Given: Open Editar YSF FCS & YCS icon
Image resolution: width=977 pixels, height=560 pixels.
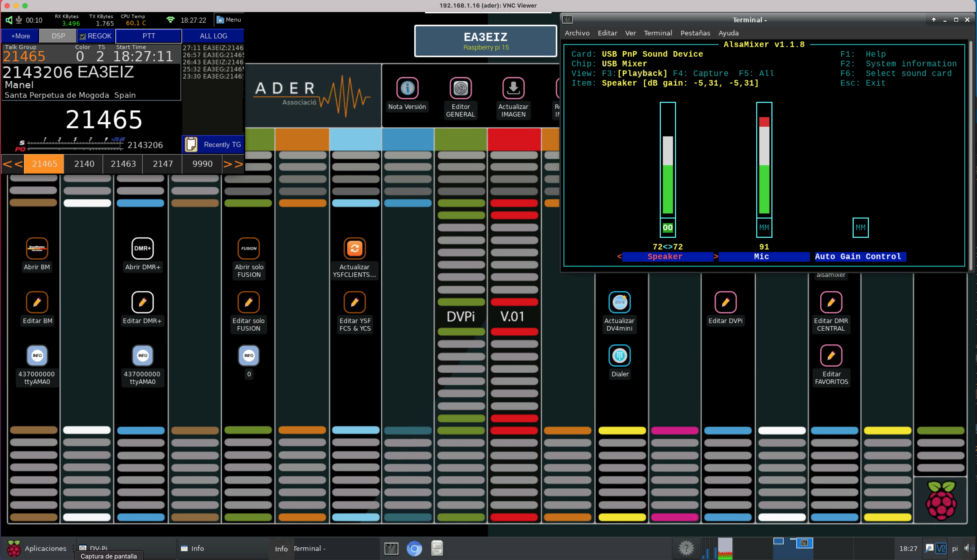Looking at the screenshot, I should point(354,302).
